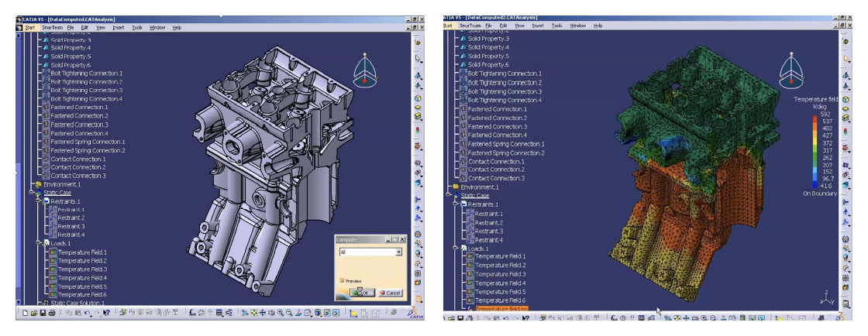Click What's This help icon in left window
This screenshot has height=336, width=868.
[x=107, y=313]
